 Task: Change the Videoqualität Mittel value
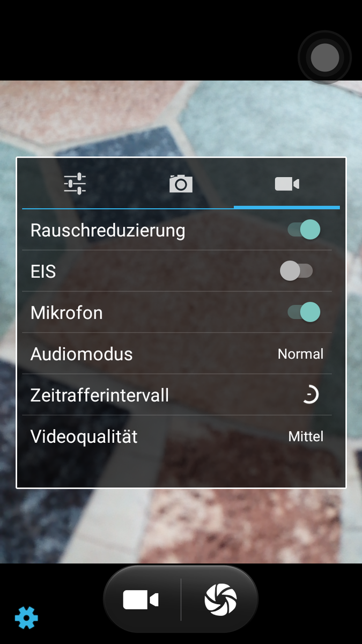click(306, 437)
